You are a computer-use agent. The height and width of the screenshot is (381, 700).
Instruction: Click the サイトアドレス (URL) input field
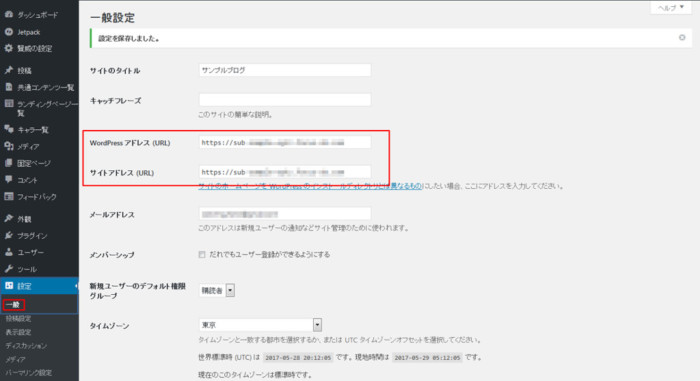tap(285, 172)
